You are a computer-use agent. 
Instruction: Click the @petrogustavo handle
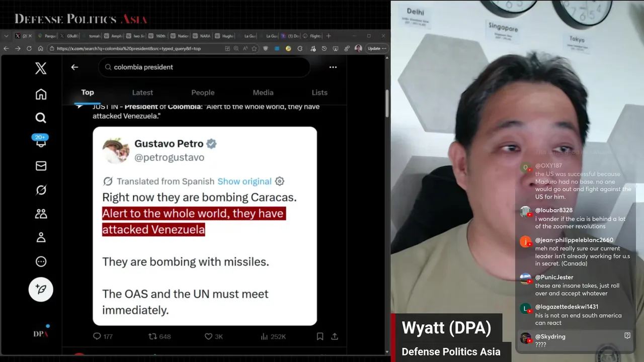[x=170, y=157]
